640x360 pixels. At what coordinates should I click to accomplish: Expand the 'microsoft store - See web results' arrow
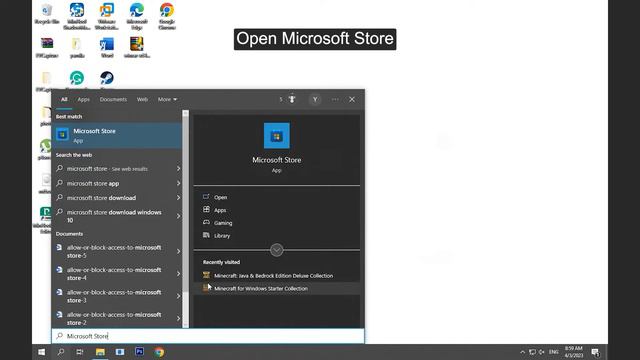(x=178, y=169)
